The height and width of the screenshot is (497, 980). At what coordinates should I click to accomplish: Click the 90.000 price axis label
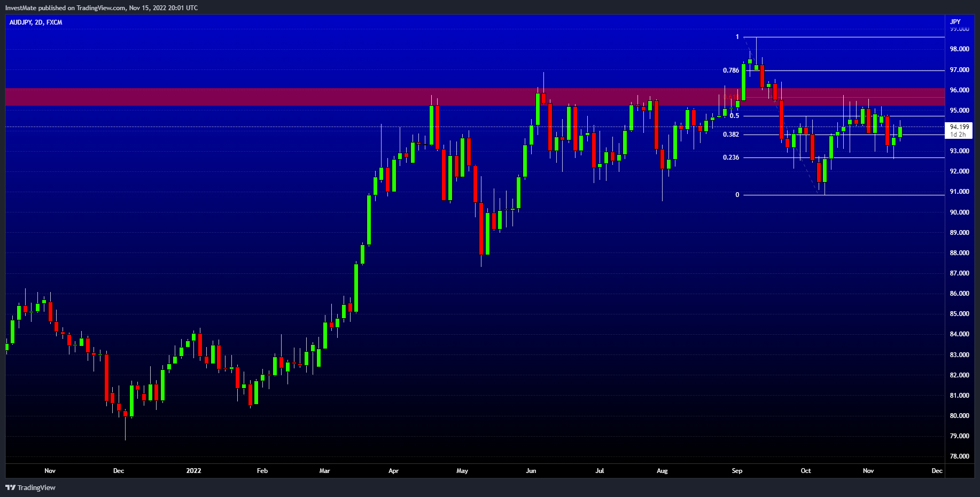point(959,212)
